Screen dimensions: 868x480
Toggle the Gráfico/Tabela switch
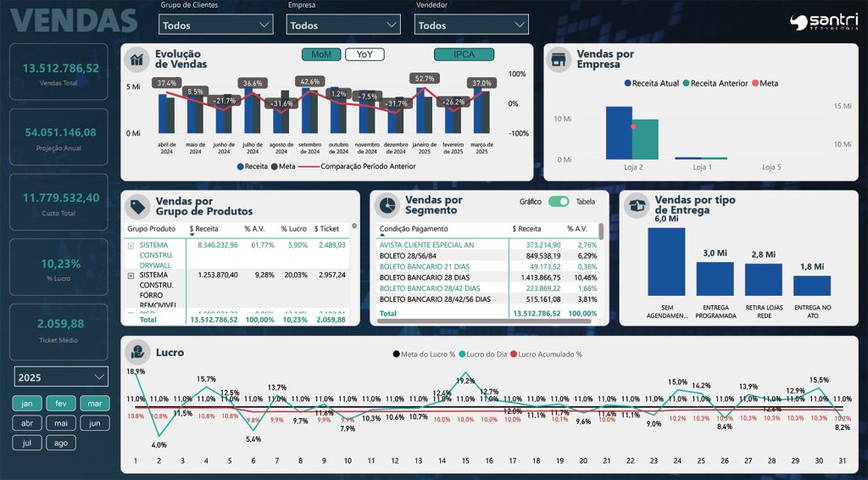tap(559, 202)
